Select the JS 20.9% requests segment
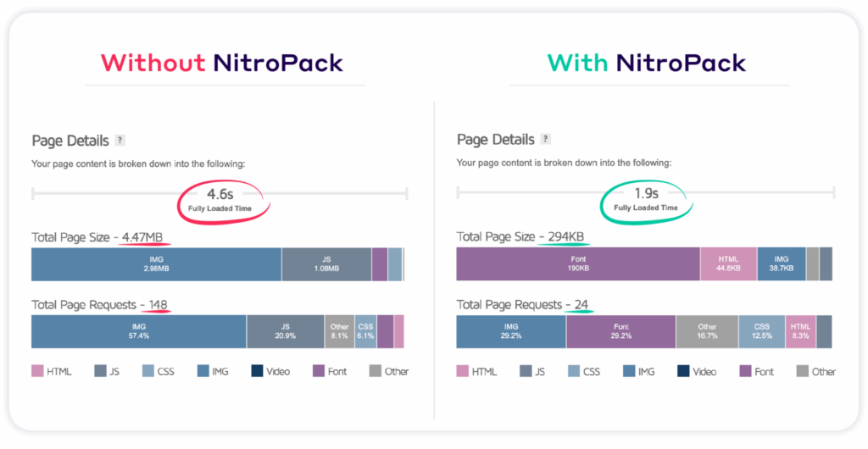The width and height of the screenshot is (868, 449). [286, 332]
